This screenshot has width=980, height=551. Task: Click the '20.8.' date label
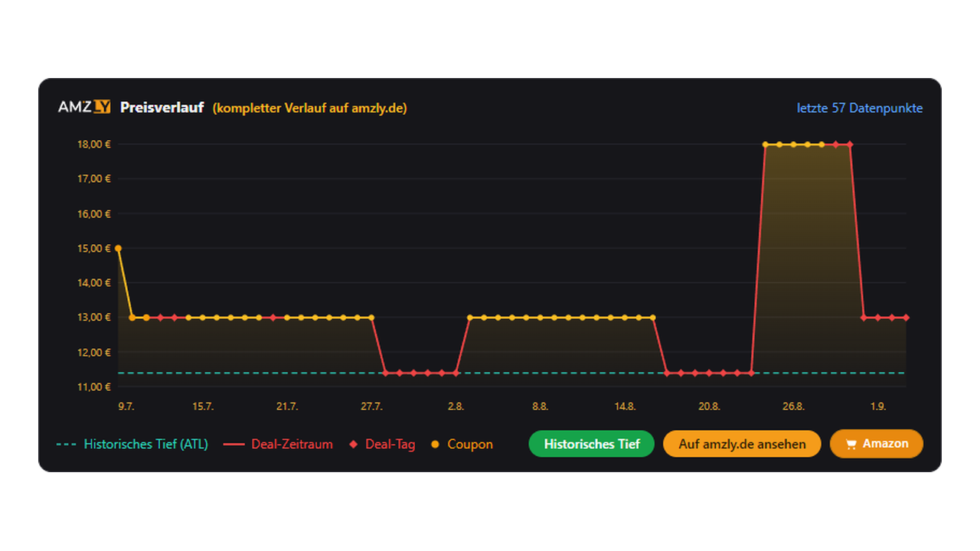tap(709, 406)
